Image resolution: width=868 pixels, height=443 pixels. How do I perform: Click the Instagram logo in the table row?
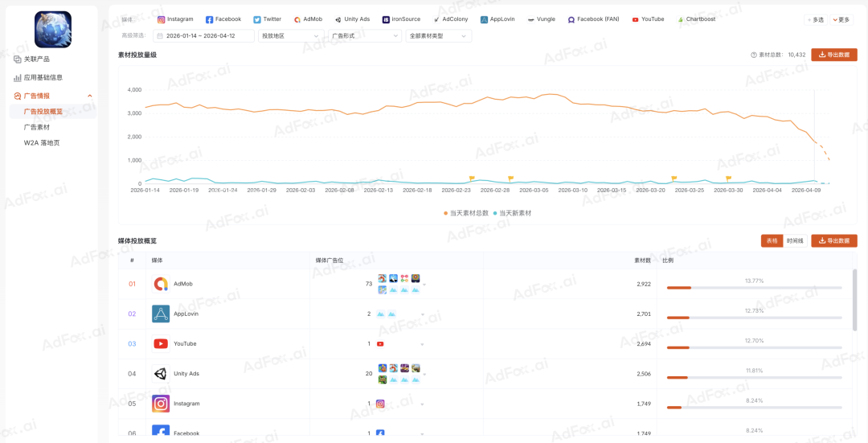point(161,404)
